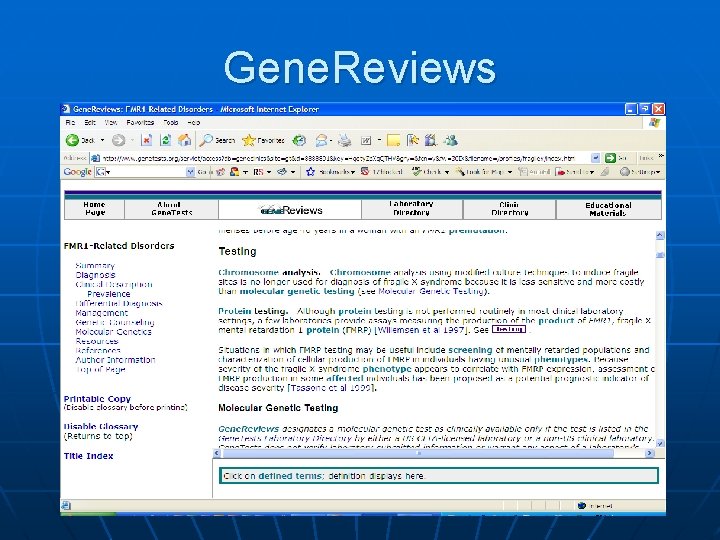Open the Prevalence sidebar link
The image size is (720, 540).
109,294
